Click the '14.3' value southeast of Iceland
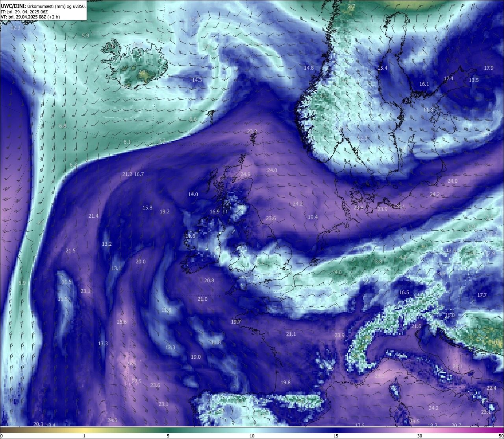 pos(197,80)
